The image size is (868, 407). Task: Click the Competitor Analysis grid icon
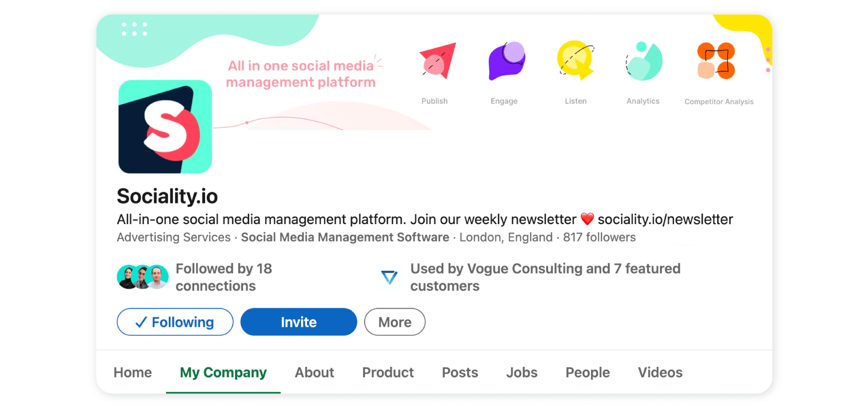tap(716, 61)
